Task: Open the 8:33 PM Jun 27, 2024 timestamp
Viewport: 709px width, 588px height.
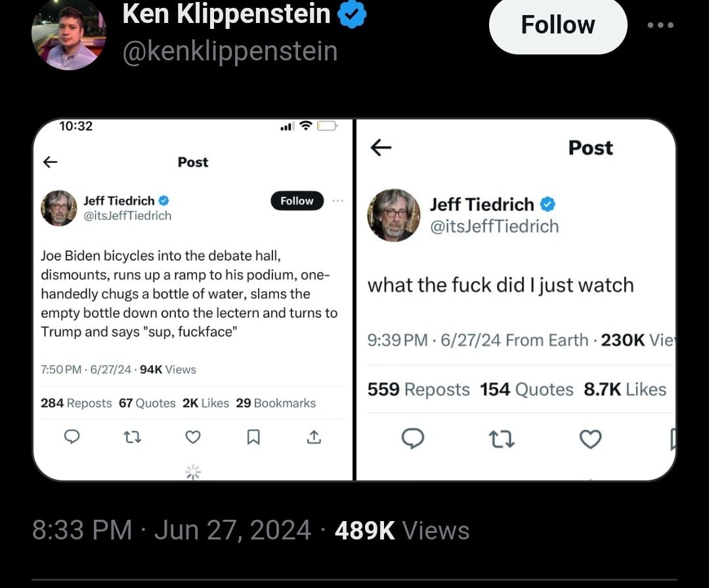Action: [x=171, y=530]
